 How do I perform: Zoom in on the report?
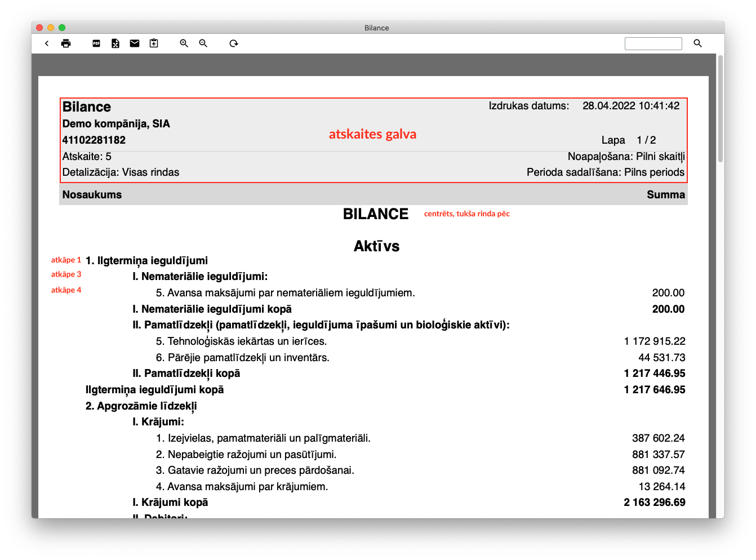184,43
